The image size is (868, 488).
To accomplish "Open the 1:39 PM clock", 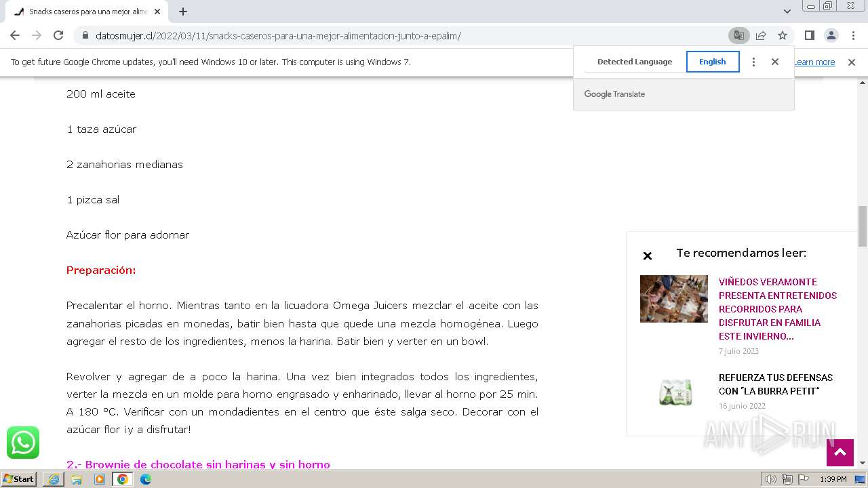I will (833, 479).
